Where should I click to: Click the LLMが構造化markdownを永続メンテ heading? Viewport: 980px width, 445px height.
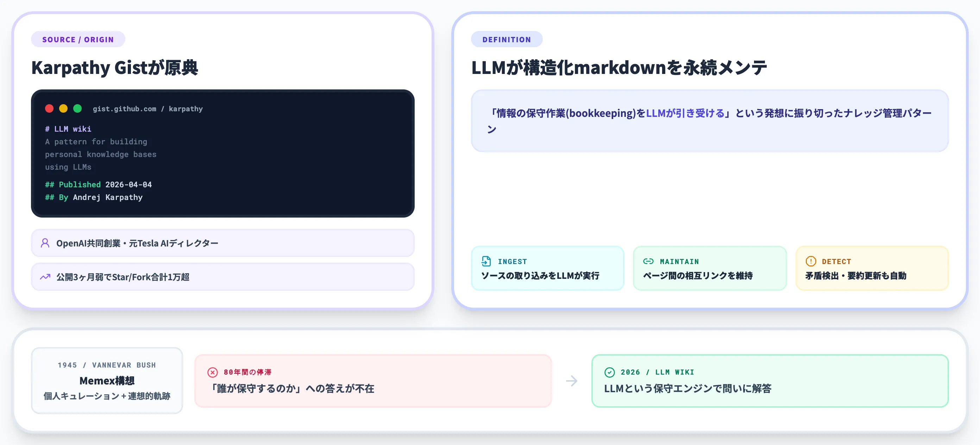[619, 68]
